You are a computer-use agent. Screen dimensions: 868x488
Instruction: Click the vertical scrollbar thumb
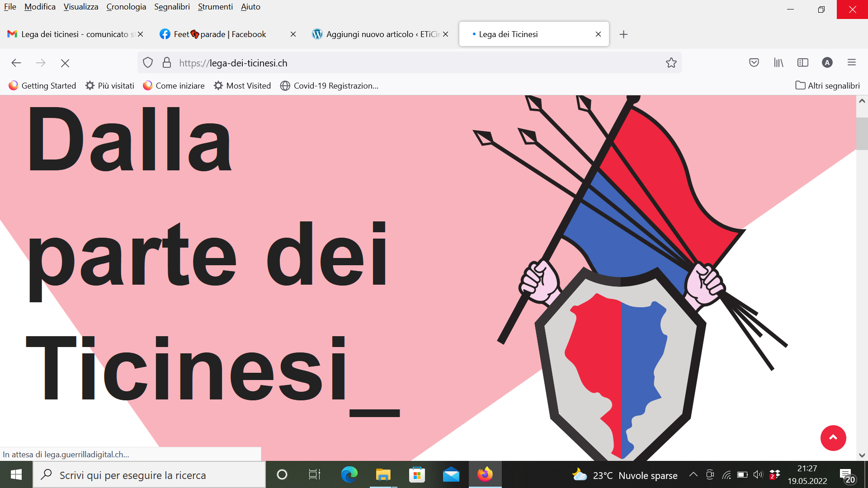(x=862, y=133)
